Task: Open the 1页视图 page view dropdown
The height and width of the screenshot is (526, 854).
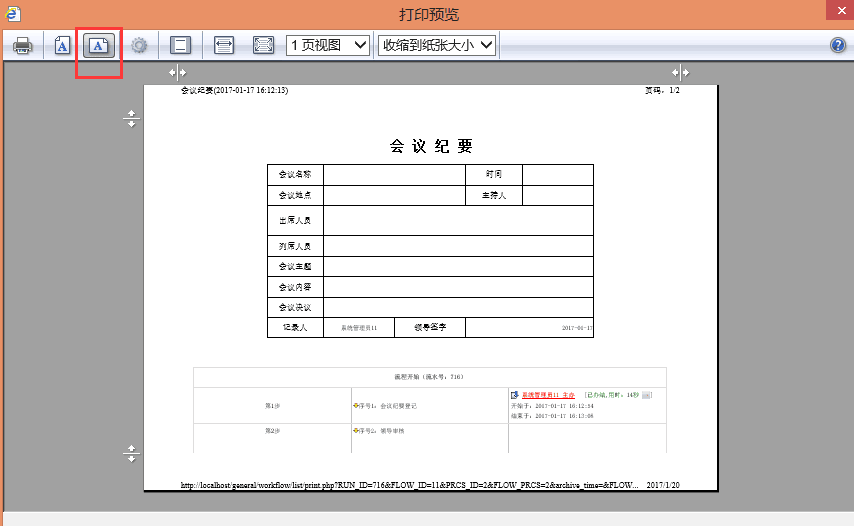Action: pos(329,45)
